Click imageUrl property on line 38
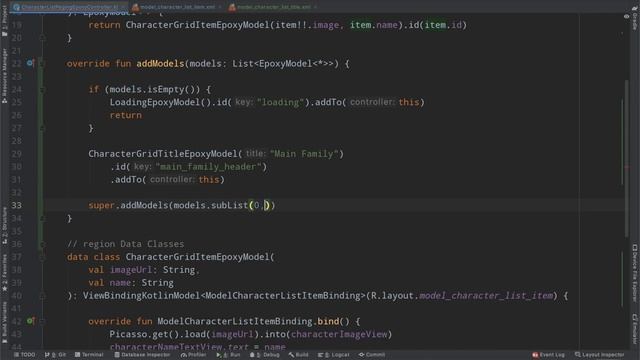The height and width of the screenshot is (360, 640). (131, 270)
